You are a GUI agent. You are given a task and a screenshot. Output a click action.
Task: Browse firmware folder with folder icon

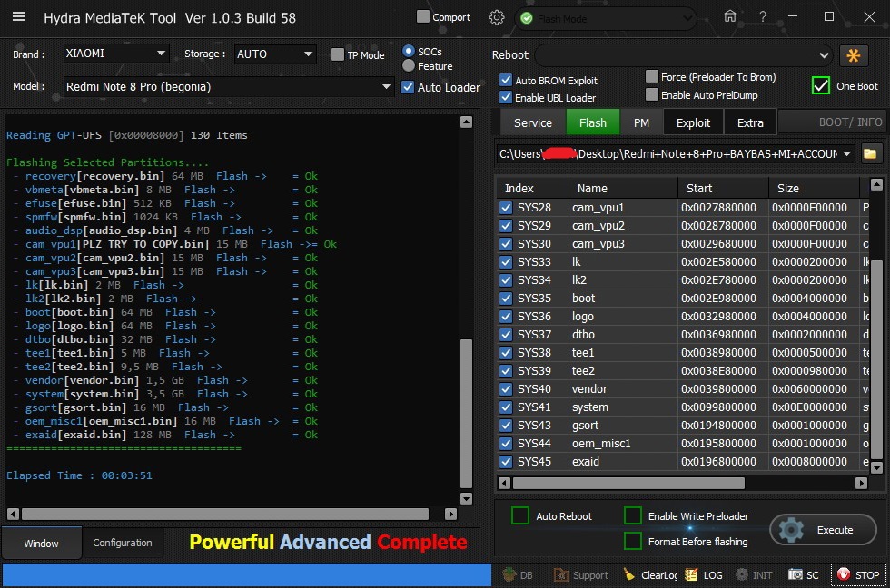pyautogui.click(x=870, y=153)
